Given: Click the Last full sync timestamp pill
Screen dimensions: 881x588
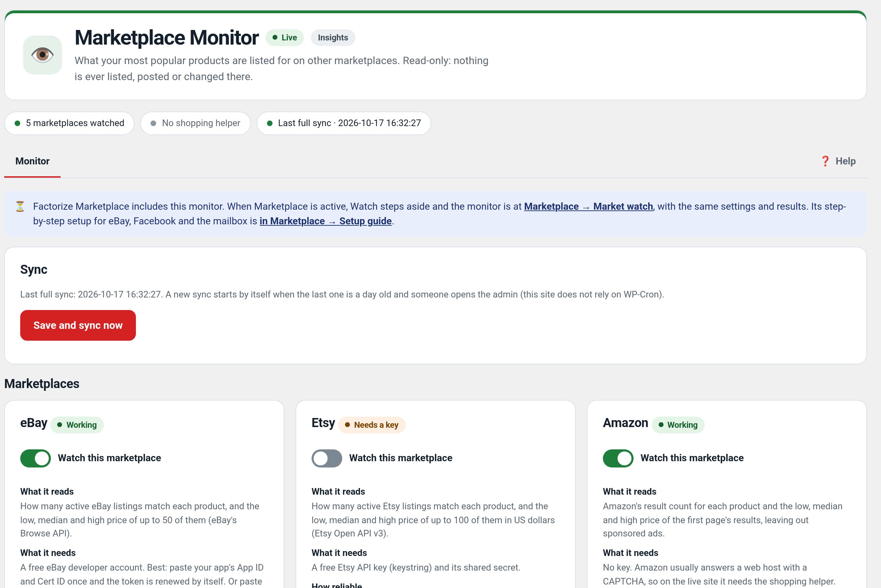Looking at the screenshot, I should (x=344, y=123).
